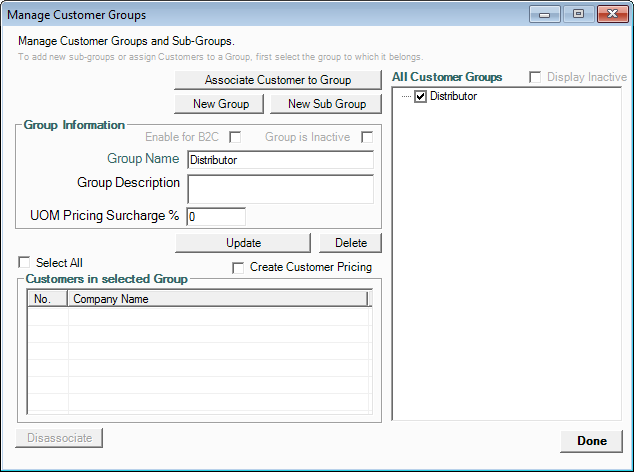Enable the B2C checkbox
The width and height of the screenshot is (634, 472).
[236, 137]
